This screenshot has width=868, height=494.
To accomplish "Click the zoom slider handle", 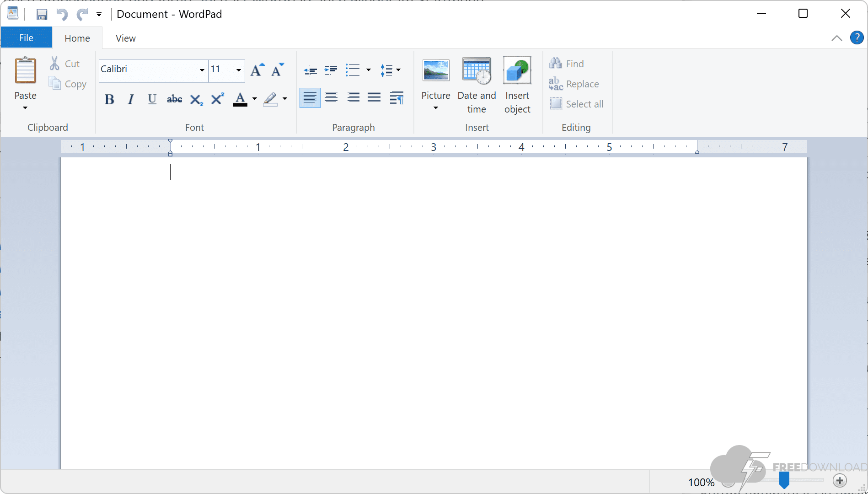I will 784,480.
